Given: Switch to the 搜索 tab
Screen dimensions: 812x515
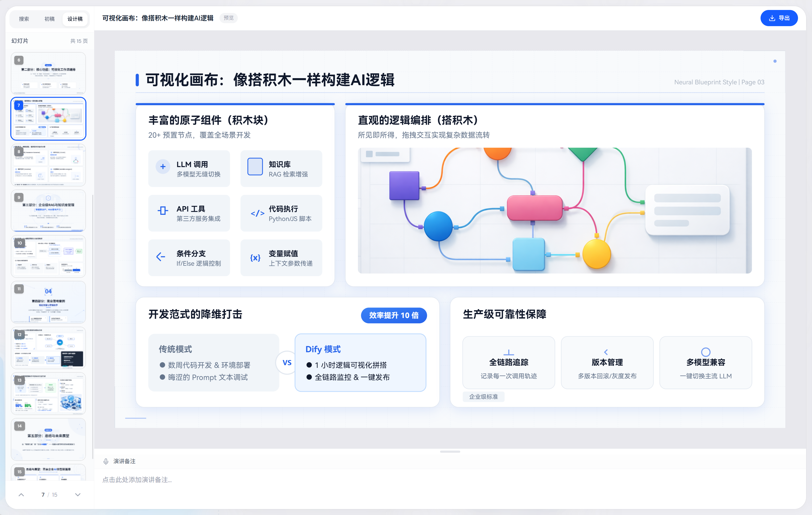Looking at the screenshot, I should [24, 19].
